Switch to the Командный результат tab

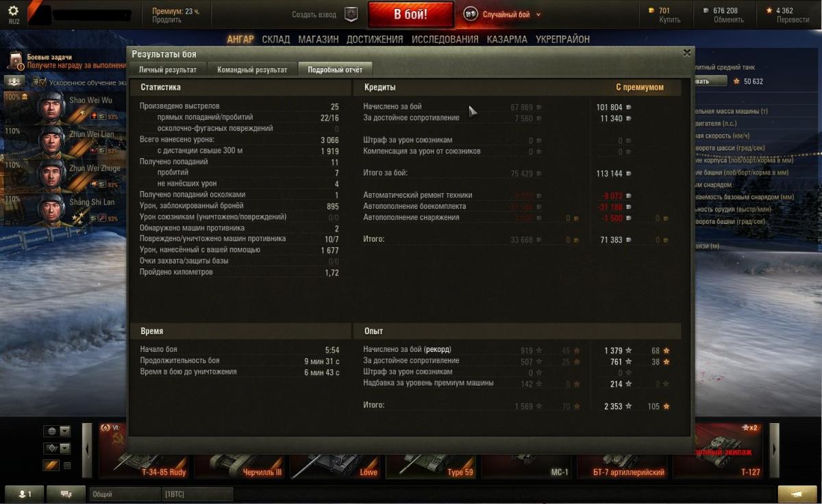click(x=252, y=69)
